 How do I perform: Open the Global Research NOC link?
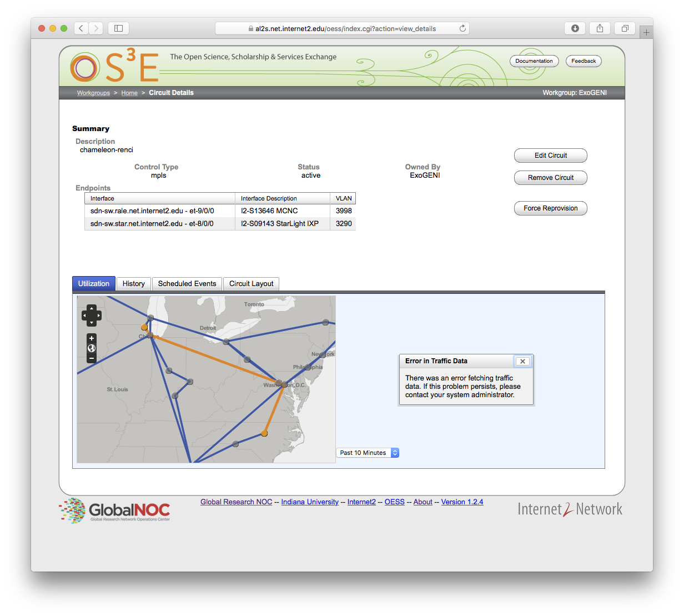point(237,502)
